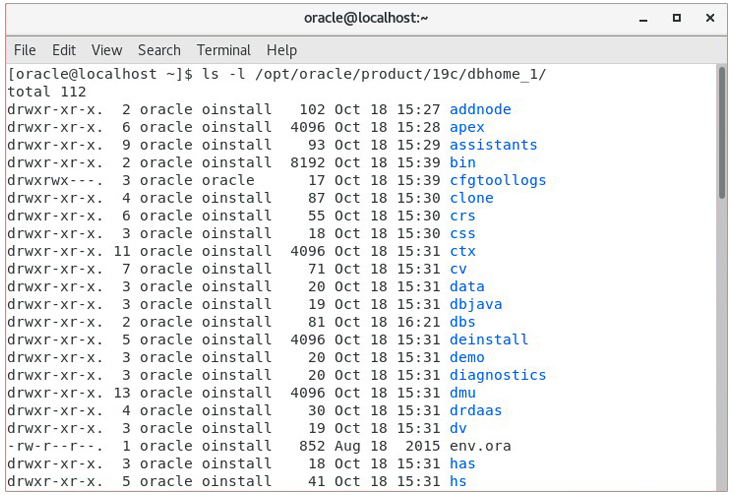733x495 pixels.
Task: Click the window title oracle@localhost:~
Action: coord(366,18)
